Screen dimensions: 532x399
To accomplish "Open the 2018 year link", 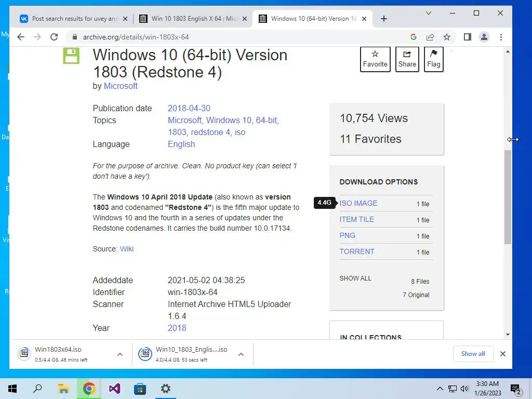I will (177, 328).
